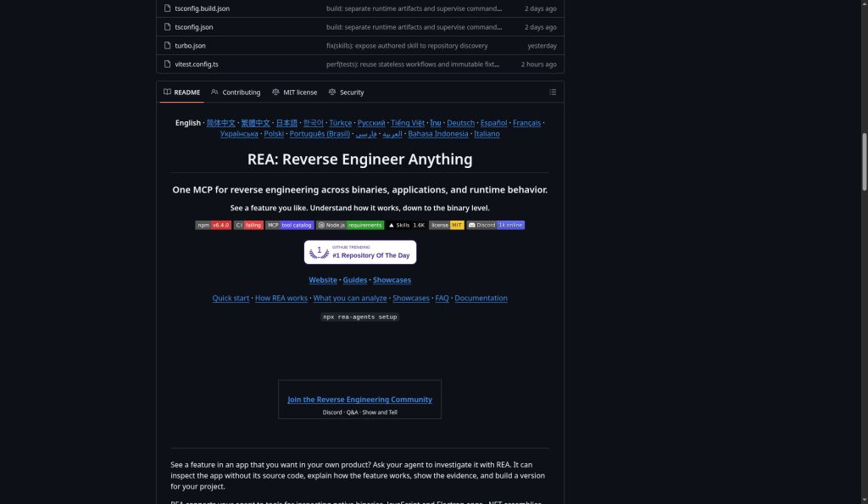
Task: Switch README language to Français
Action: (x=526, y=123)
